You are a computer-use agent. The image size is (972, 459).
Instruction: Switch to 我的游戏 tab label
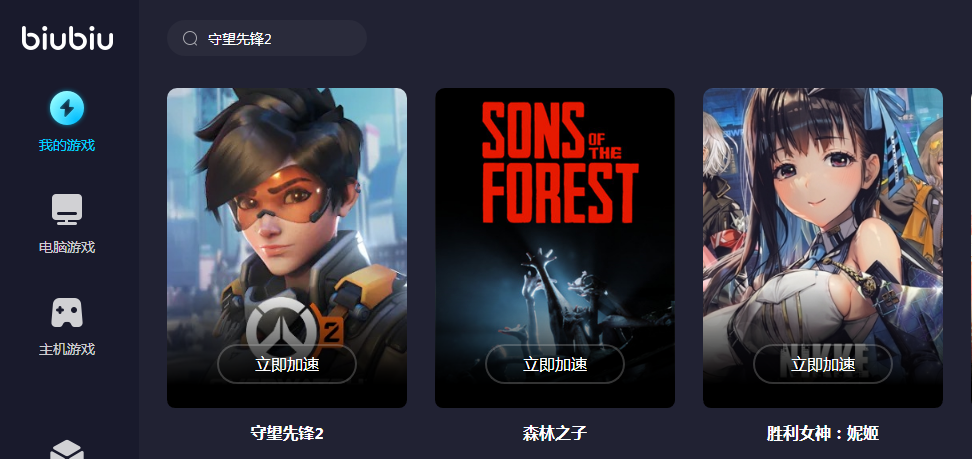[x=67, y=146]
